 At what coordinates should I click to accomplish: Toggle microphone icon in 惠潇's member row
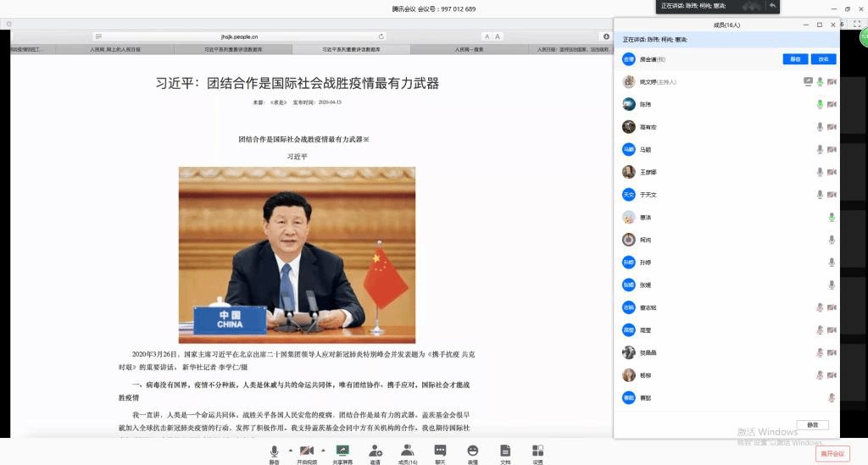pos(832,218)
